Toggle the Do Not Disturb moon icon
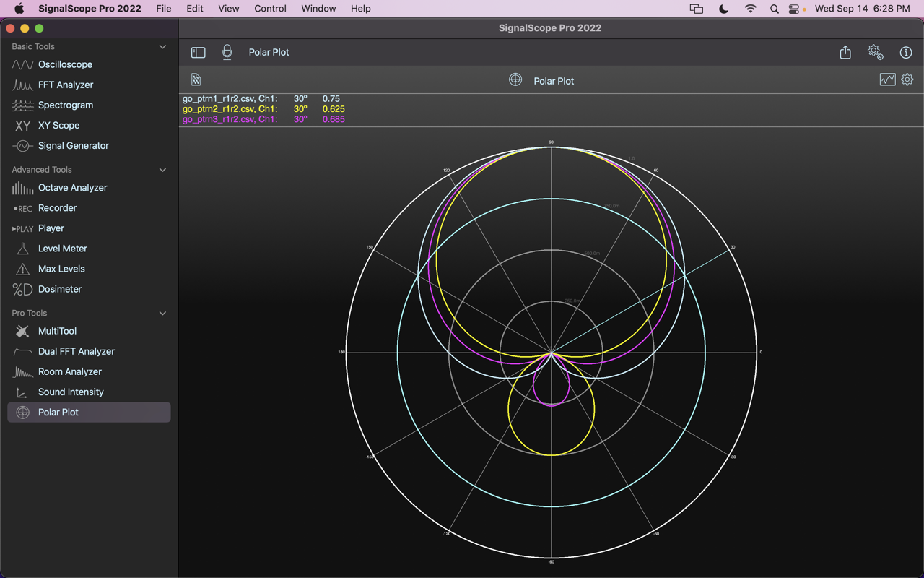The height and width of the screenshot is (578, 924). pyautogui.click(x=724, y=9)
